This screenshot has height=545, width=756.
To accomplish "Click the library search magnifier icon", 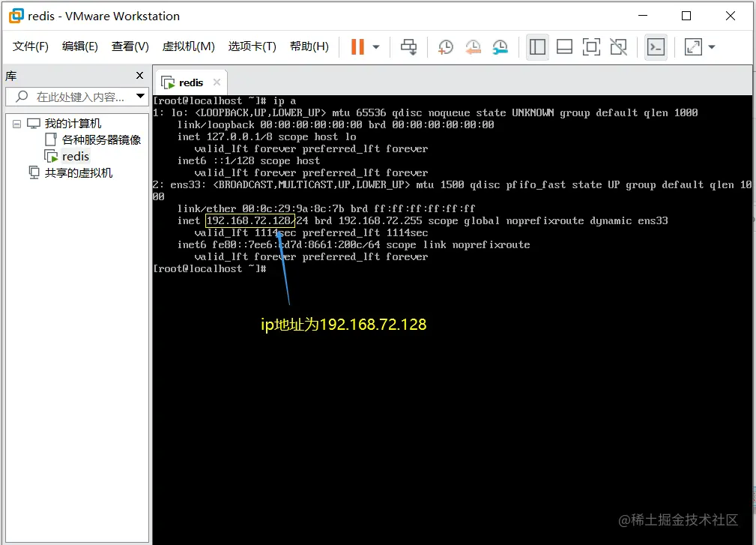I will [x=22, y=97].
